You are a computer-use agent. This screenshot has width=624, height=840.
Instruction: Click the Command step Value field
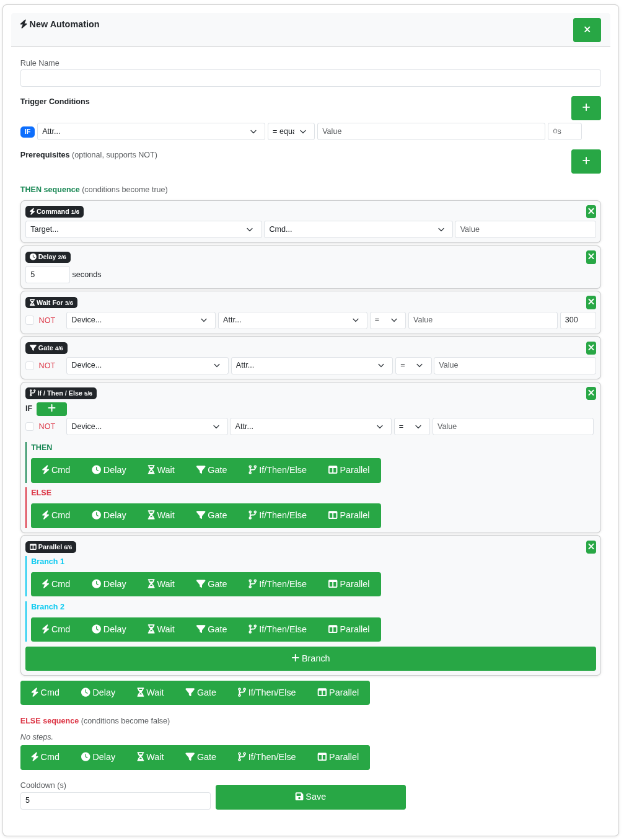tap(525, 229)
